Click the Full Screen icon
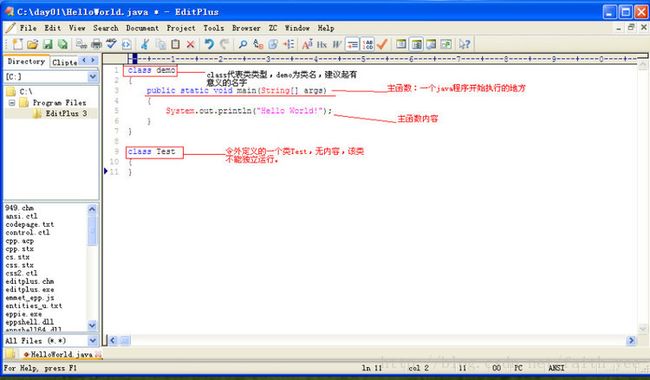 (x=446, y=44)
